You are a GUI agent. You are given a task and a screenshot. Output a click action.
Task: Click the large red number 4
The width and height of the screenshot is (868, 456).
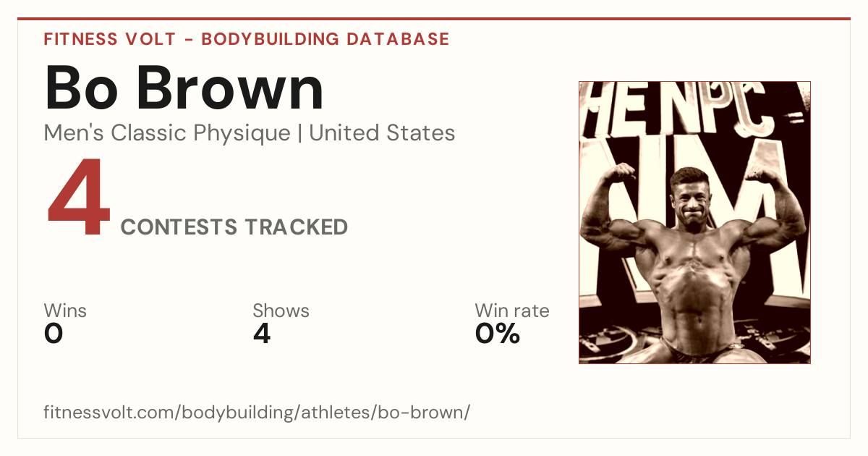[x=79, y=199]
